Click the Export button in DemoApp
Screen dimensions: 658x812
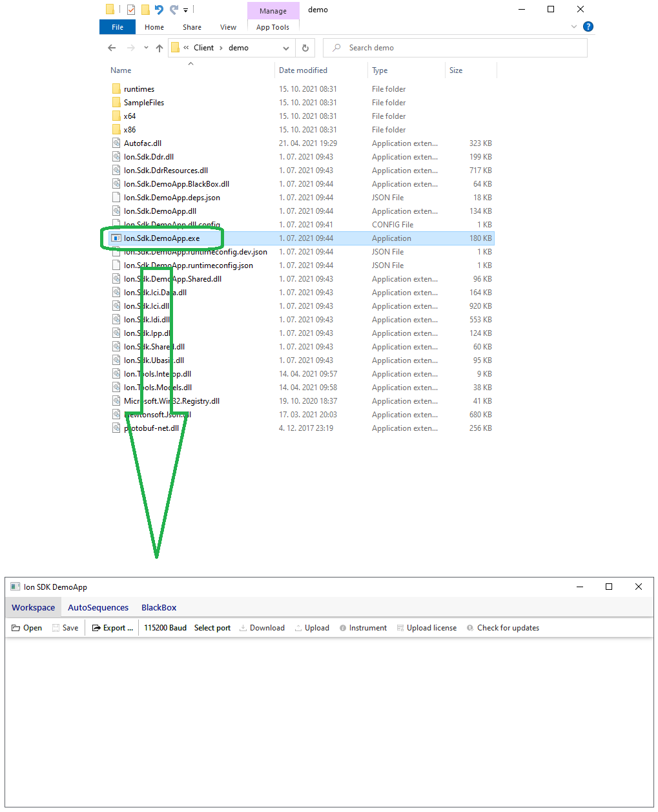pyautogui.click(x=113, y=628)
